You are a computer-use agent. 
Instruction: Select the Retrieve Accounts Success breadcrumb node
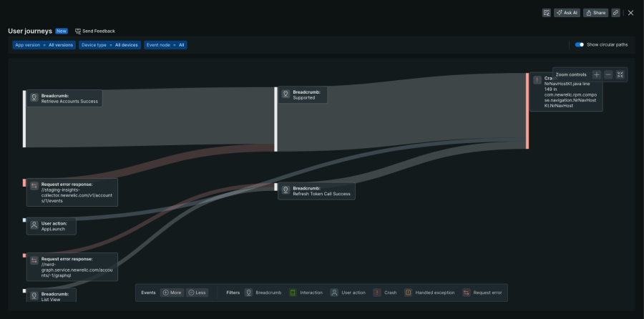point(64,98)
